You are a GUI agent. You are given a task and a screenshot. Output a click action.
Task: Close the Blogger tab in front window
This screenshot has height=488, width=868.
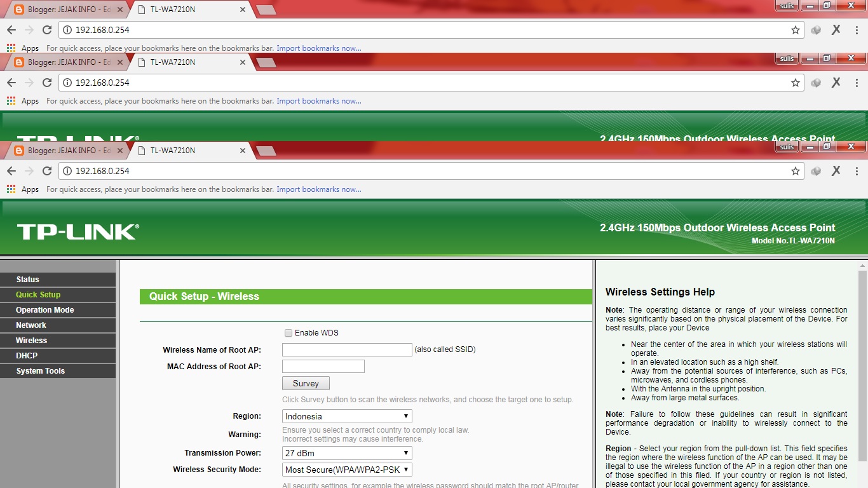[121, 151]
